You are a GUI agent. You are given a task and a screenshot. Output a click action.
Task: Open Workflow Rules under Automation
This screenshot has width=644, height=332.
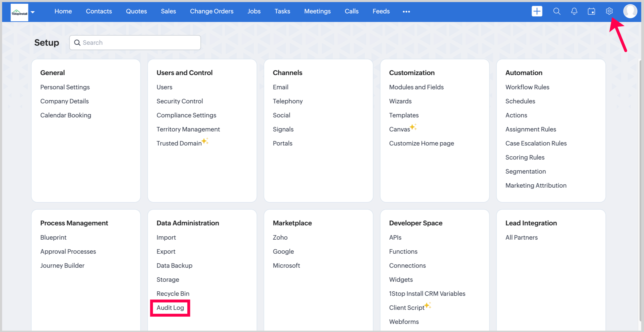pyautogui.click(x=527, y=87)
